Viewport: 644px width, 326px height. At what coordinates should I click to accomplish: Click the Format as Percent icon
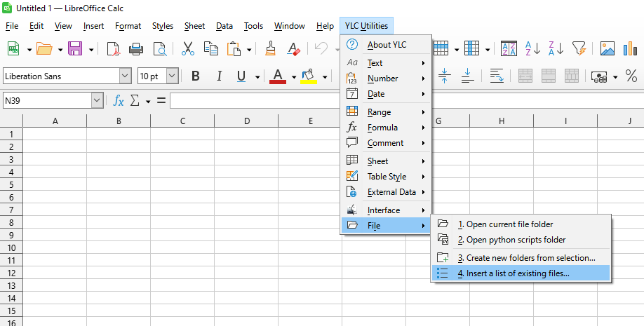[631, 76]
